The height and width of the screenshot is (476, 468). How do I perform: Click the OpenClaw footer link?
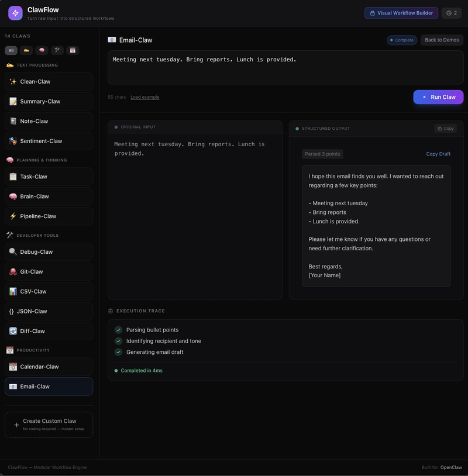click(x=451, y=467)
